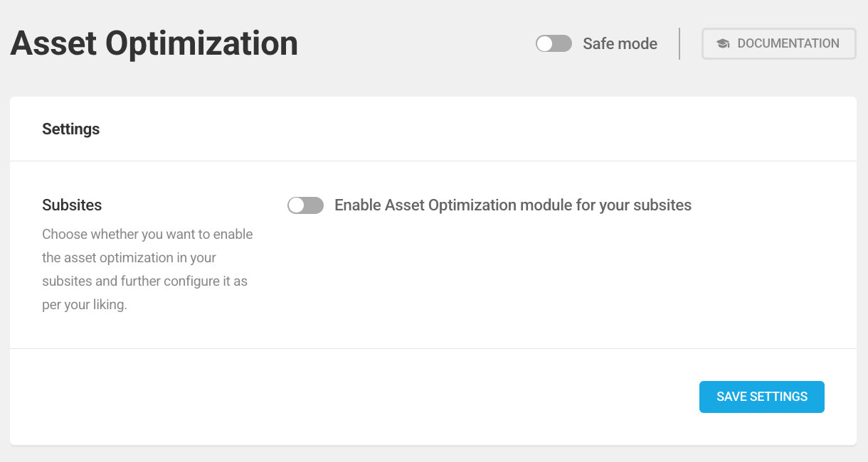Save the current Asset Optimization settings
The image size is (868, 462).
click(761, 397)
